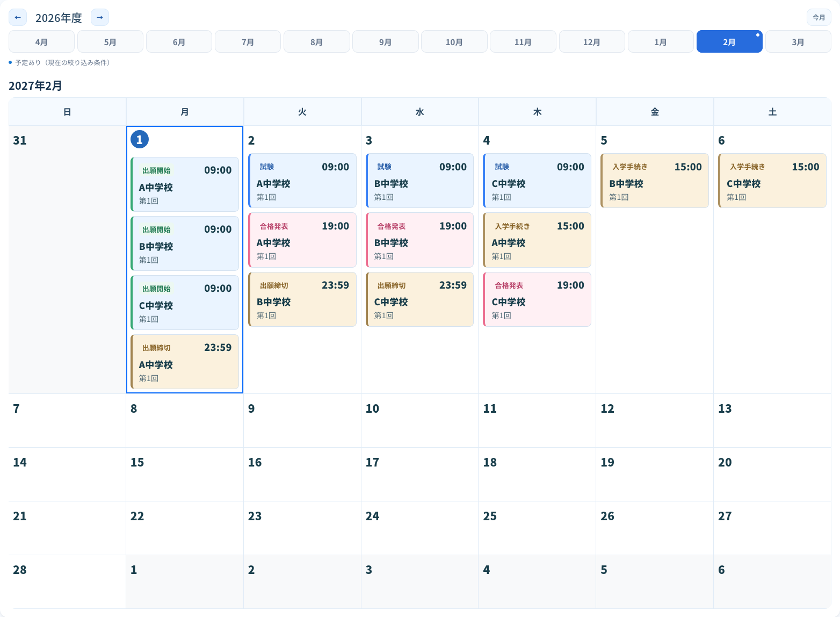Switch to the 3月 month tab
The height and width of the screenshot is (617, 840).
[x=798, y=41]
